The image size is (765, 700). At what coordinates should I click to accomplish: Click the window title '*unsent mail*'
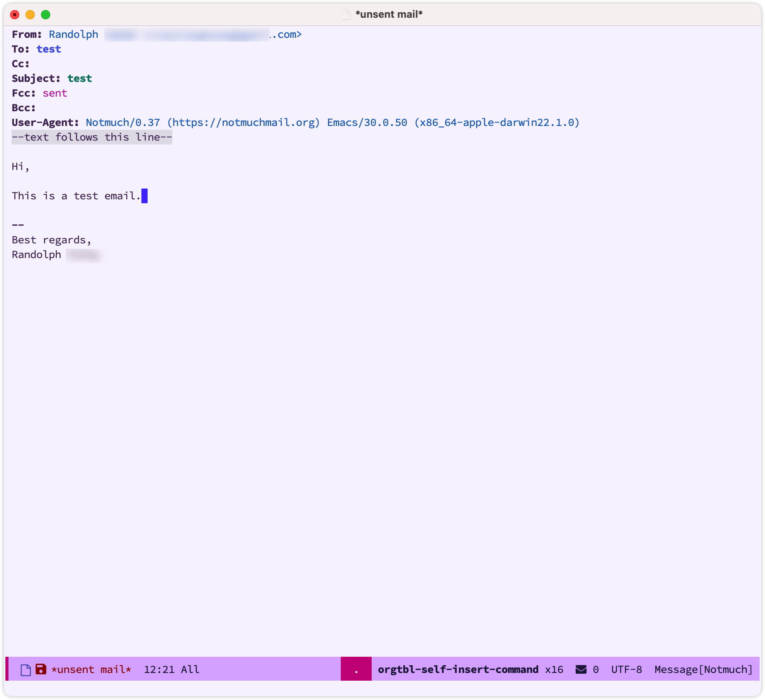point(389,14)
